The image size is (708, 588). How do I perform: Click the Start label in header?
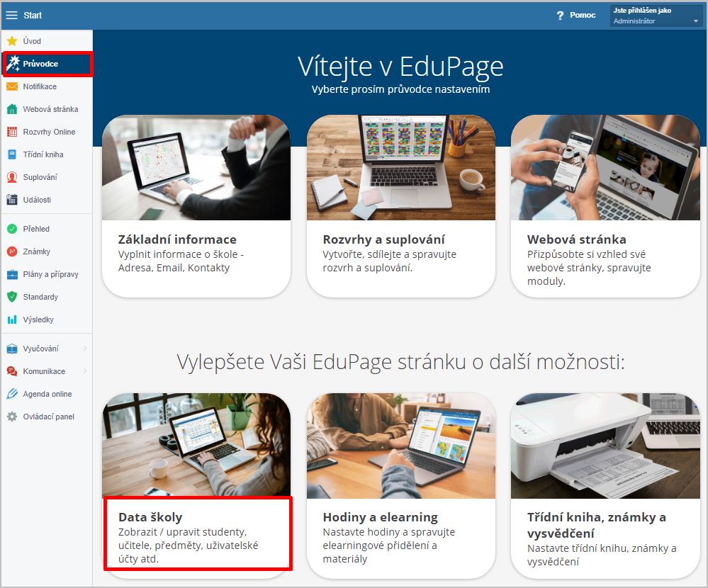pos(33,16)
